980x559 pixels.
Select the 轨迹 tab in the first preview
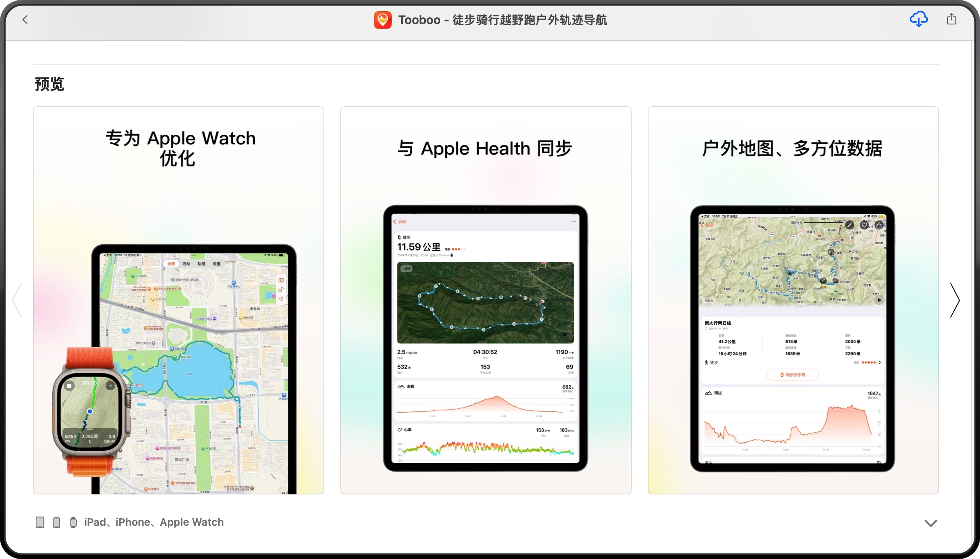(201, 264)
